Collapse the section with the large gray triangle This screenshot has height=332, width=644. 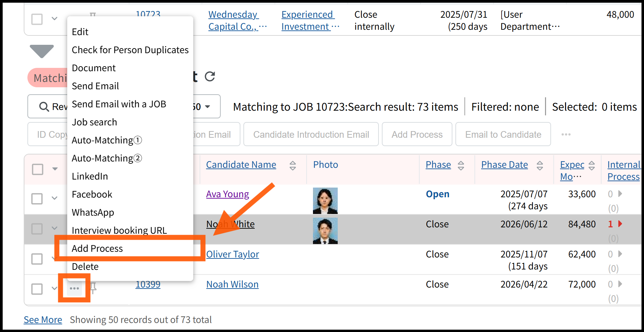point(42,51)
